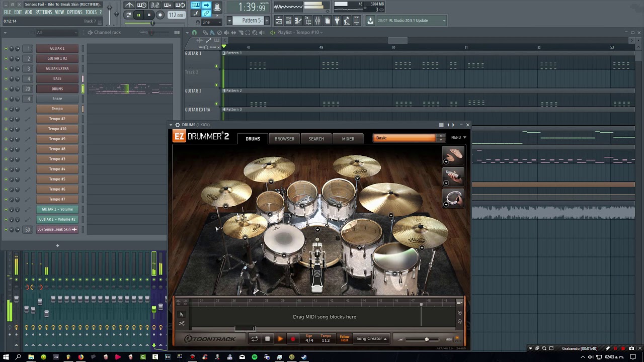
Task: Click the EZdrummer play button
Action: click(280, 339)
